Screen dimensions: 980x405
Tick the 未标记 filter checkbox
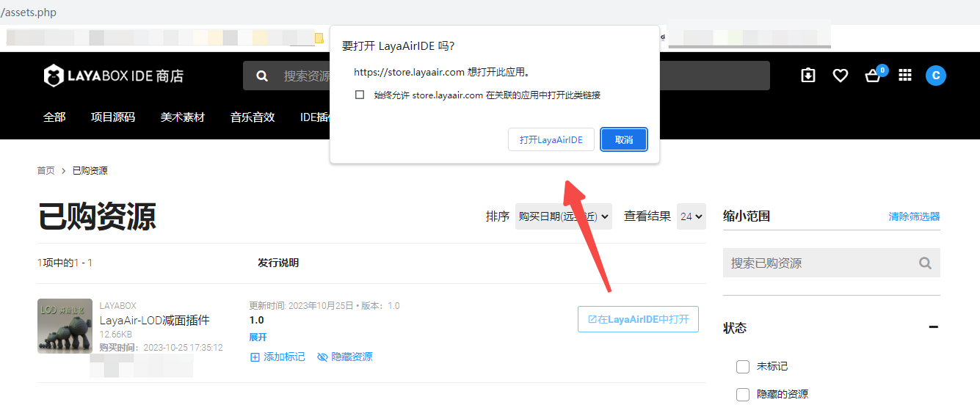(x=742, y=366)
